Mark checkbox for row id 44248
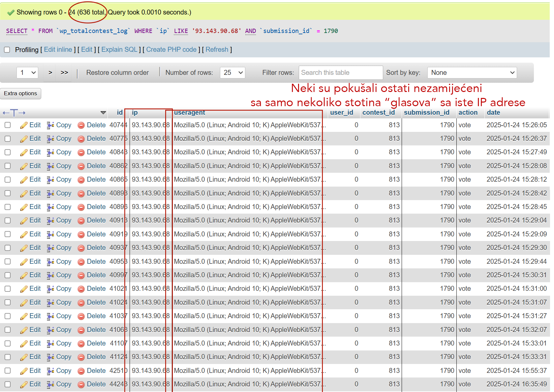This screenshot has width=554, height=392. 8,384
